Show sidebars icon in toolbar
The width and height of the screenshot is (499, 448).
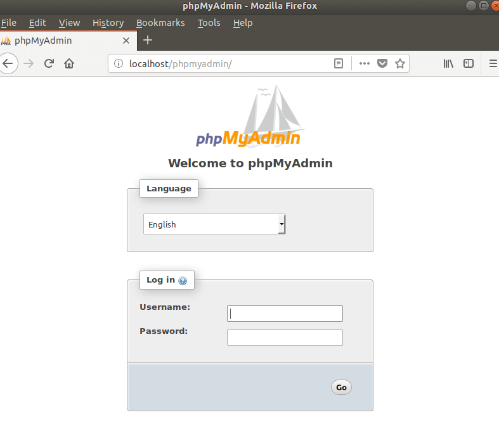[x=469, y=63]
